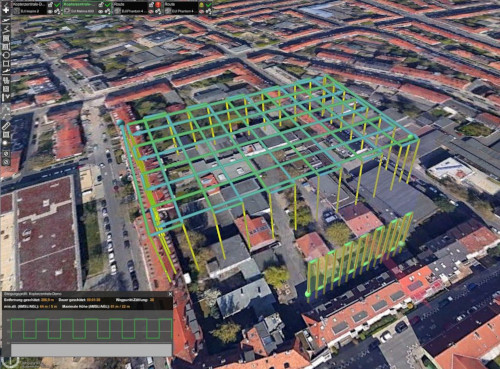Open route parameters on the second route card
The image size is (500, 369).
108,11
